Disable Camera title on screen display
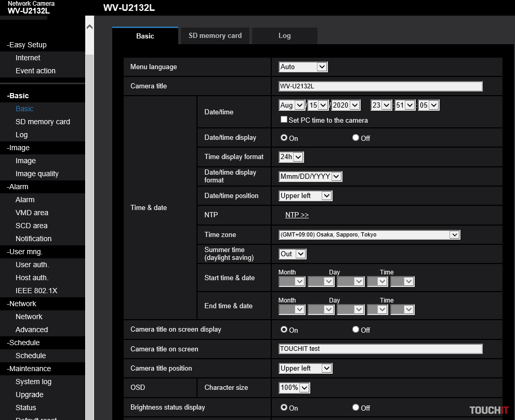Image resolution: width=515 pixels, height=420 pixels. 355,329
